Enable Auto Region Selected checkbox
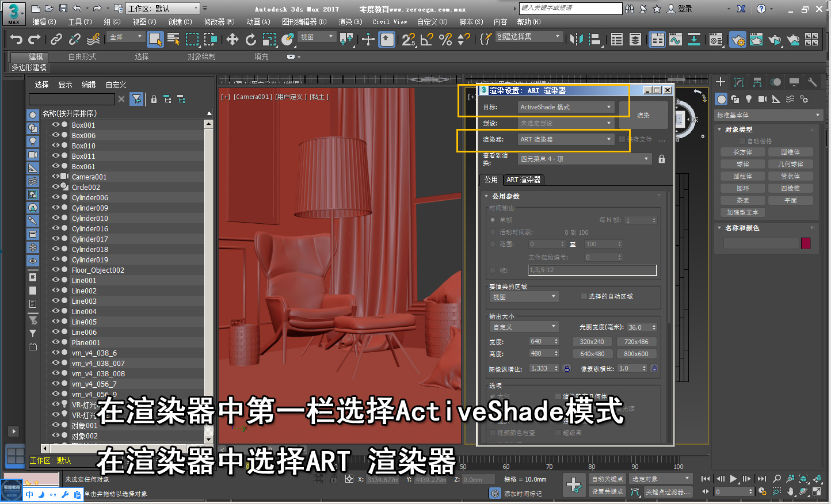 tap(584, 297)
